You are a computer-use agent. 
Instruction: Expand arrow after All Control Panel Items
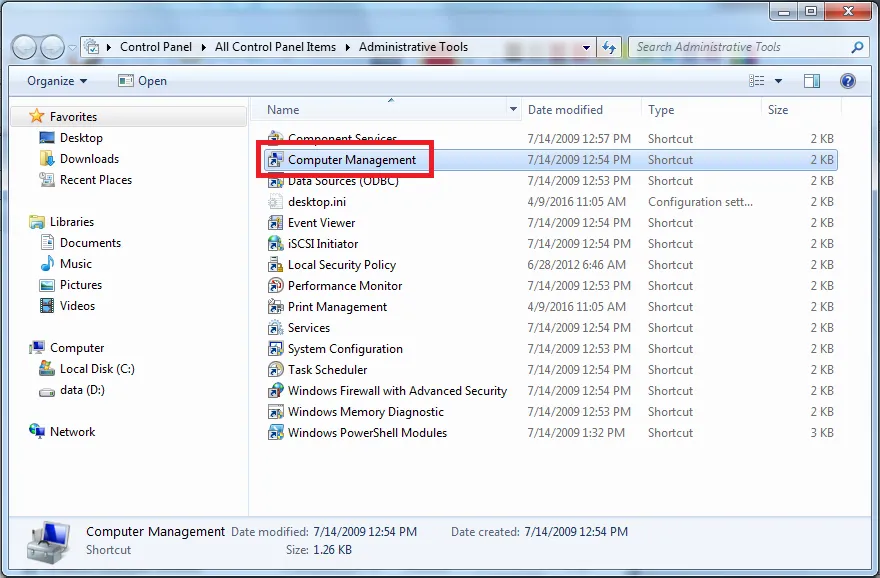pyautogui.click(x=347, y=47)
